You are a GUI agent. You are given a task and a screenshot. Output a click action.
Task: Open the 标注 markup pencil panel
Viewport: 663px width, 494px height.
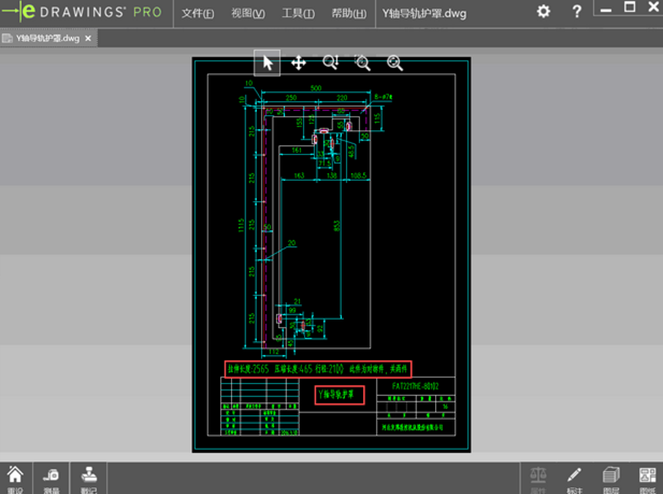[574, 478]
